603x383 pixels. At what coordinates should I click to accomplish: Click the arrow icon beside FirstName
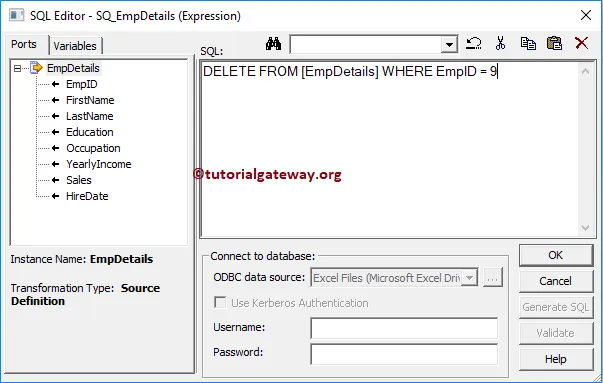pyautogui.click(x=55, y=100)
